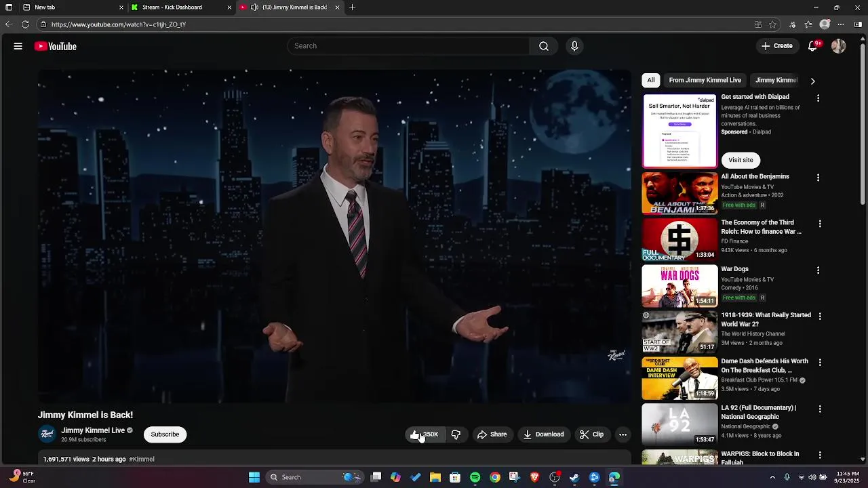Create a clip from video
This screenshot has width=868, height=488.
pyautogui.click(x=592, y=434)
